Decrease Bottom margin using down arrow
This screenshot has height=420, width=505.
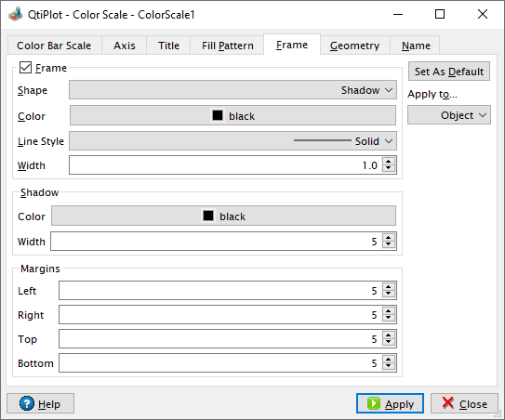[x=389, y=367]
